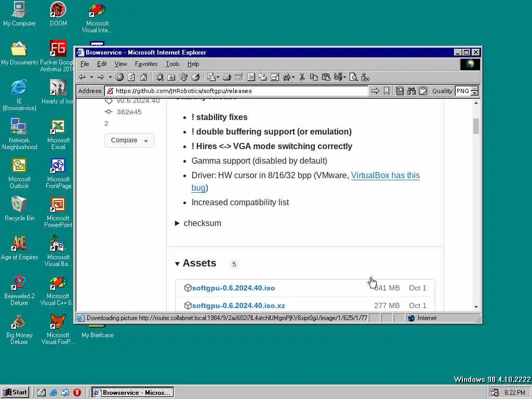
Task: Select the Bejeweled 2 Deluxe shortcut
Action: click(19, 290)
